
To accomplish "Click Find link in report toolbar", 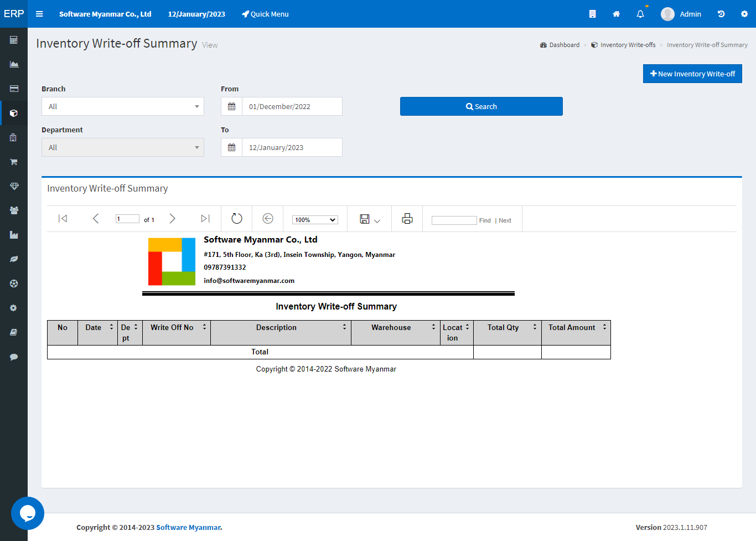I will coord(485,220).
